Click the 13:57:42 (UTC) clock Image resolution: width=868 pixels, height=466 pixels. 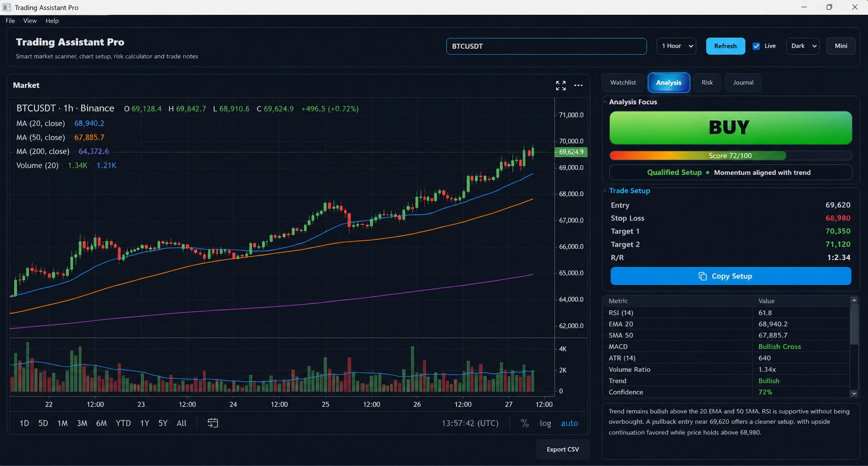470,423
